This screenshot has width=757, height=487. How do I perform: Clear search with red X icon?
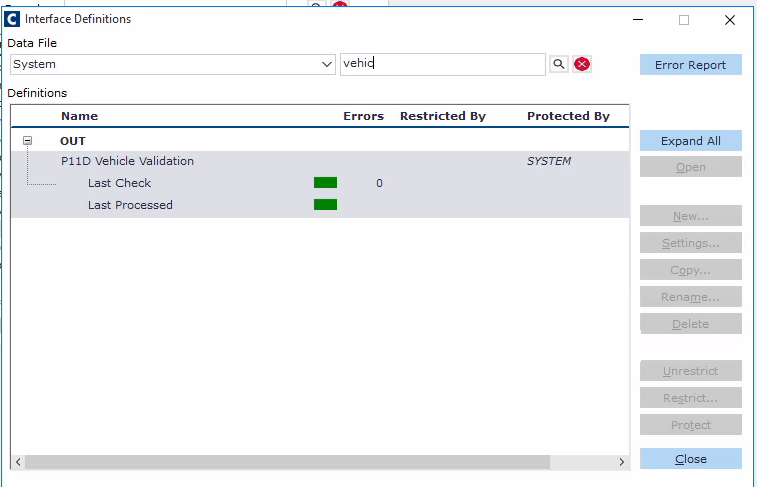[582, 64]
